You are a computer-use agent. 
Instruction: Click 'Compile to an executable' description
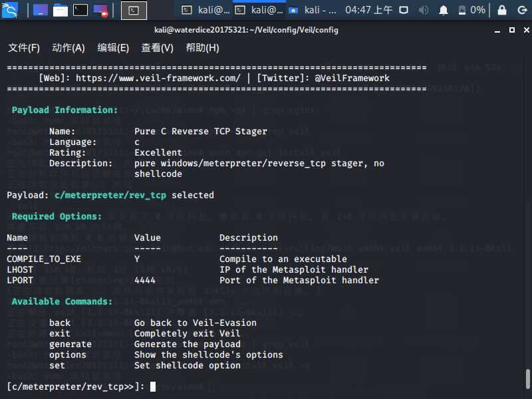click(x=283, y=259)
